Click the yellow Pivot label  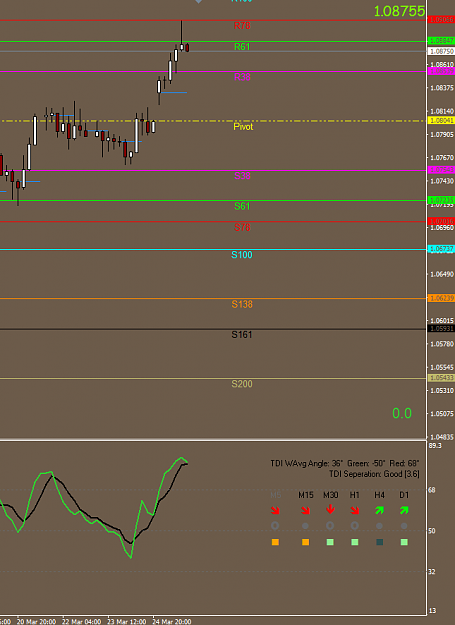pos(243,127)
